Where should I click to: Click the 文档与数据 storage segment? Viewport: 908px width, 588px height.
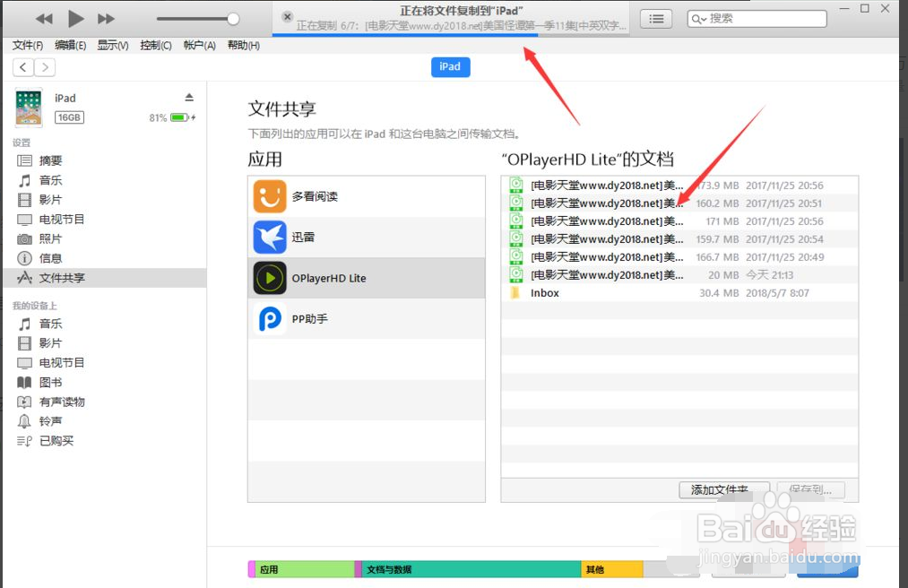pos(471,569)
